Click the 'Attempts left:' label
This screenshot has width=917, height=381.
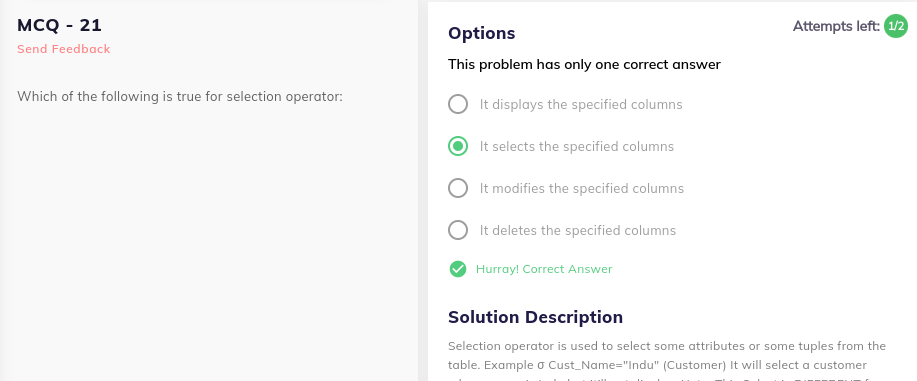pyautogui.click(x=836, y=26)
